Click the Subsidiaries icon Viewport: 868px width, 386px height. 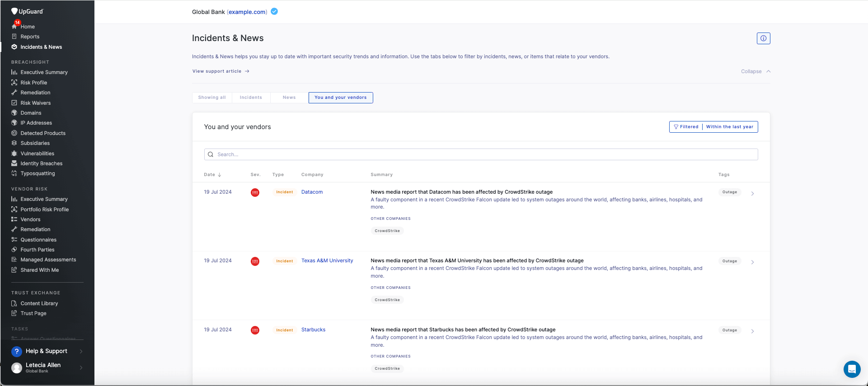tap(14, 143)
